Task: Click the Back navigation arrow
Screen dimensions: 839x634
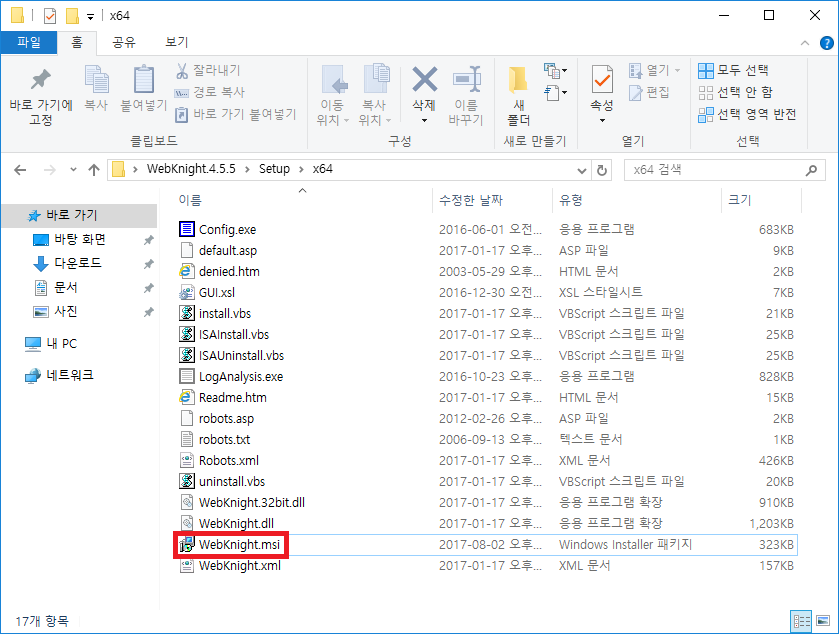Action: click(x=20, y=170)
